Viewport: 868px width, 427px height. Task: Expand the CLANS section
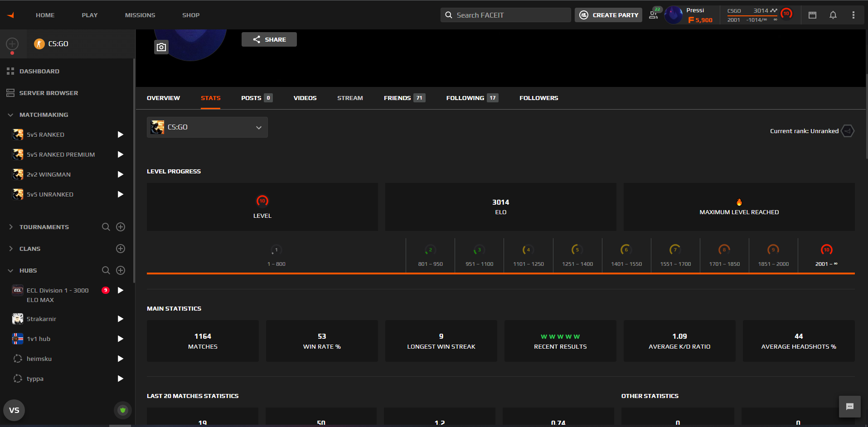pos(10,249)
